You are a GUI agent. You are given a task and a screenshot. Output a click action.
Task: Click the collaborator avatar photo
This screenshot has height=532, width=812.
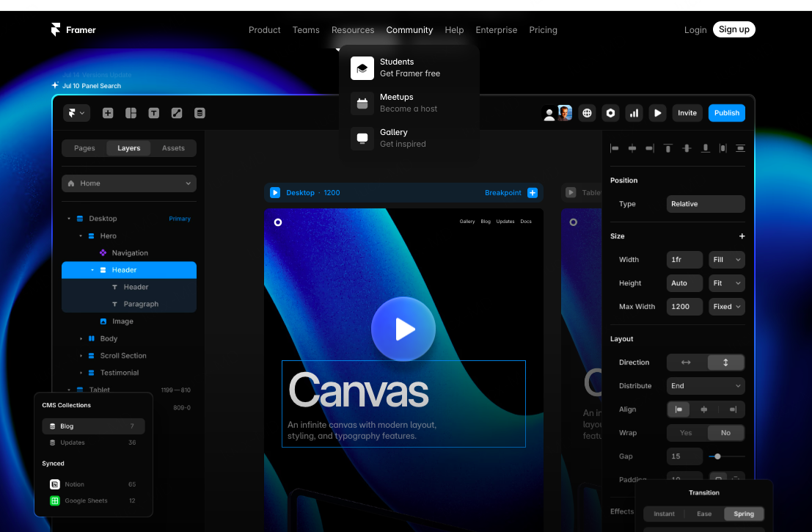[565, 113]
